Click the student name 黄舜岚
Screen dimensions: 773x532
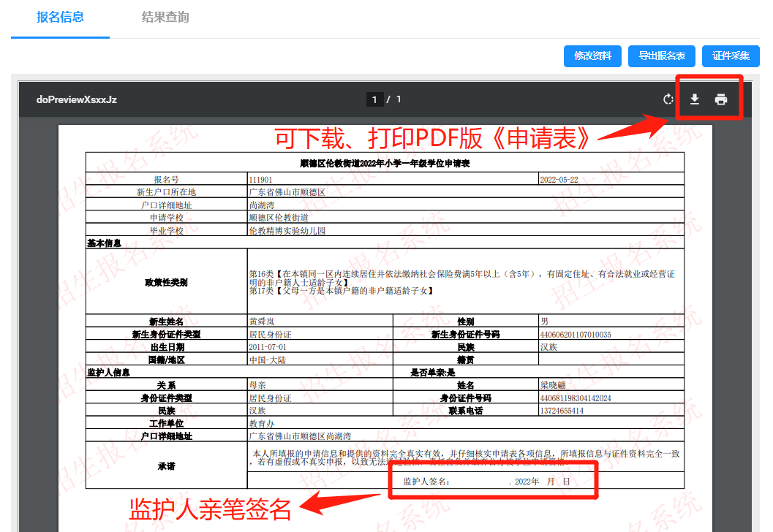(x=262, y=322)
